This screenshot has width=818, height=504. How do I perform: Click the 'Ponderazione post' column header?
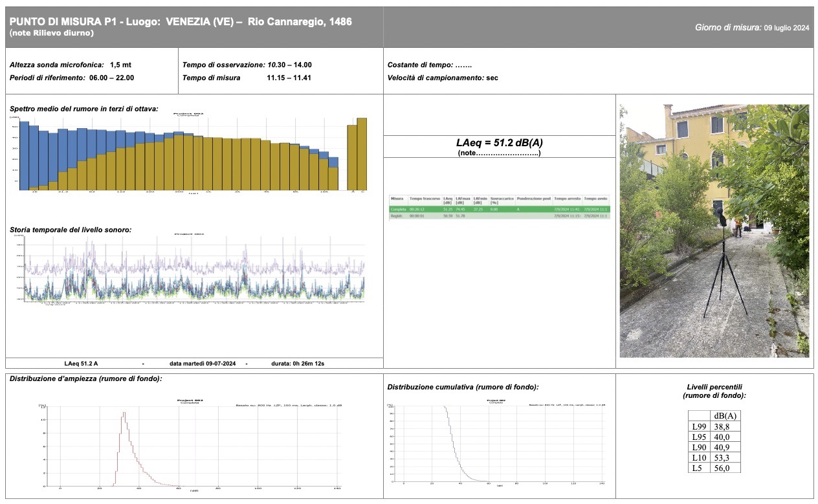click(533, 199)
